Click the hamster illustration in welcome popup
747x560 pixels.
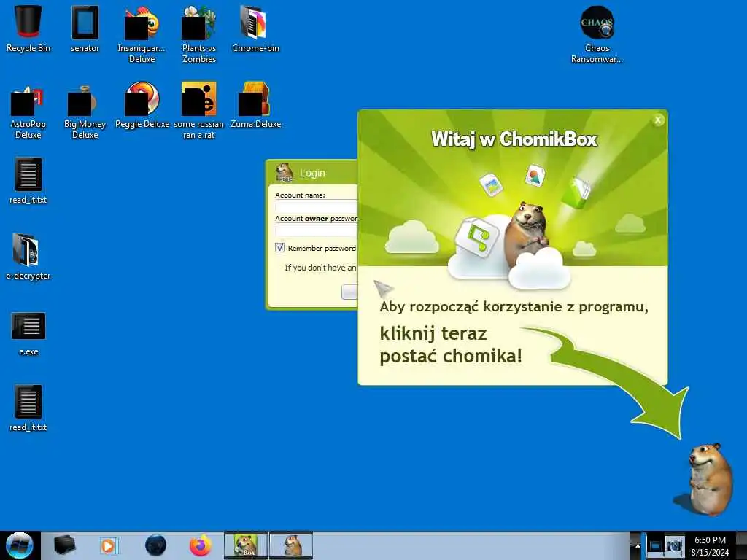pos(528,233)
